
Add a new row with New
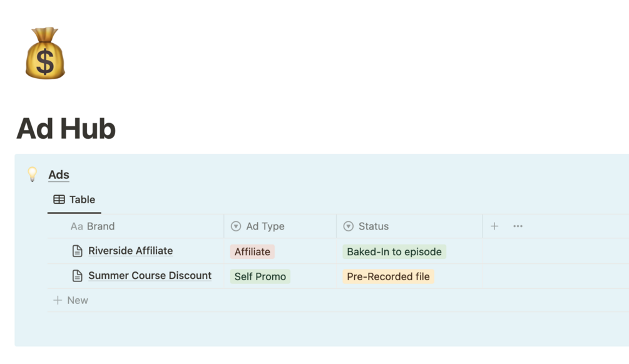(x=71, y=300)
